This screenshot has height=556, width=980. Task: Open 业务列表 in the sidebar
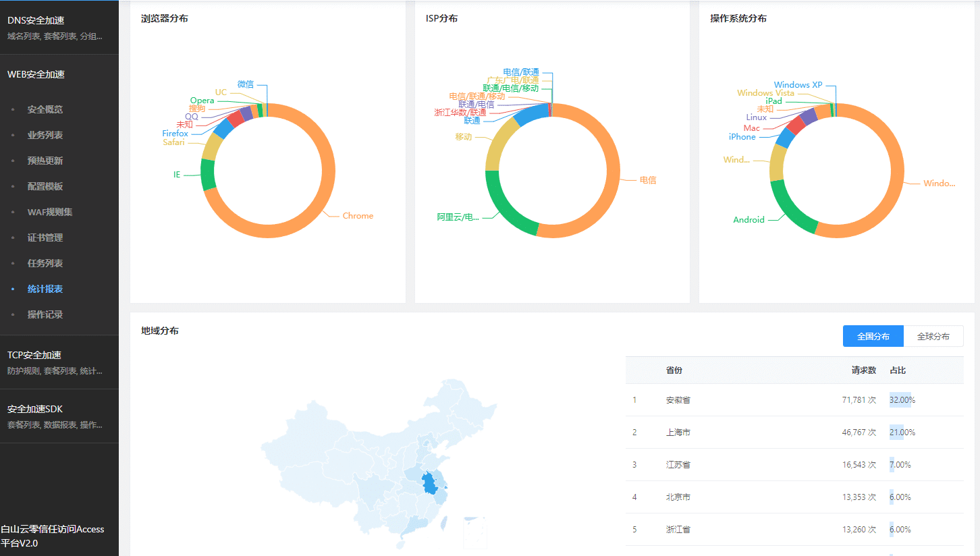point(45,135)
